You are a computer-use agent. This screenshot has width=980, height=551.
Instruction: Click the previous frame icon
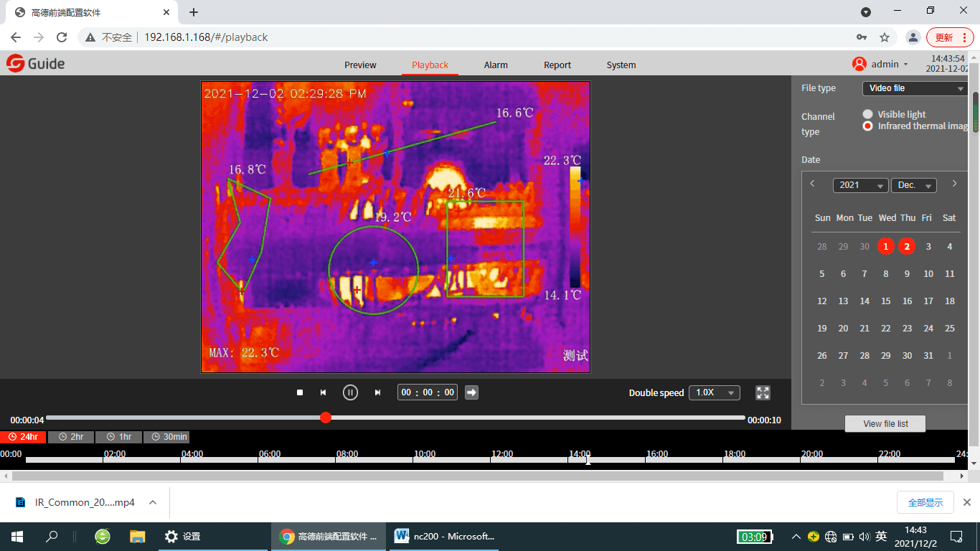(x=323, y=392)
